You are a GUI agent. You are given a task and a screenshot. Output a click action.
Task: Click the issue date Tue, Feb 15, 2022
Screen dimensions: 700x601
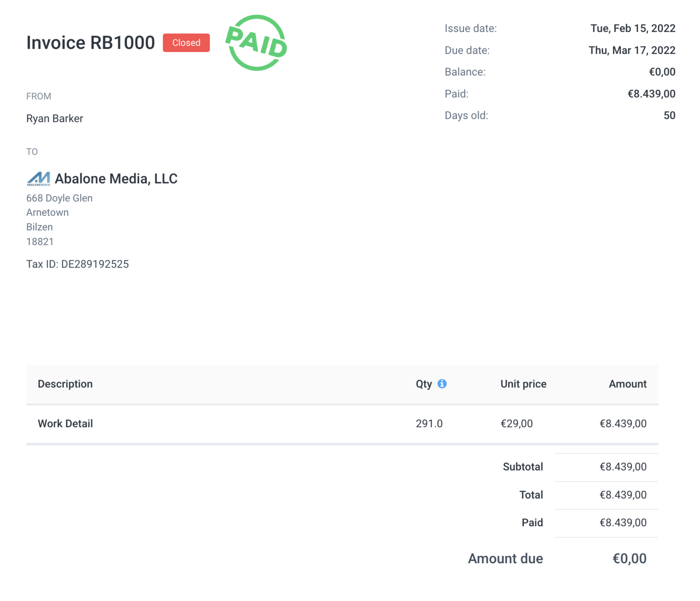pos(633,28)
